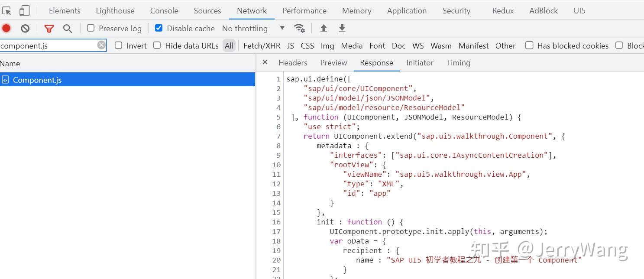
Task: Stop recording network log
Action: coord(6,28)
